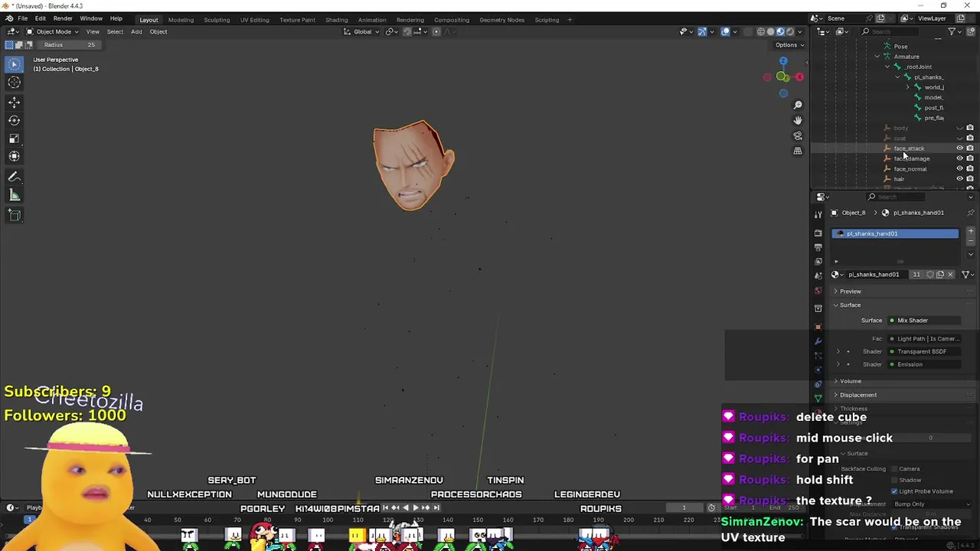The image size is (980, 551).
Task: Click the pan view hand icon
Action: pyautogui.click(x=798, y=120)
